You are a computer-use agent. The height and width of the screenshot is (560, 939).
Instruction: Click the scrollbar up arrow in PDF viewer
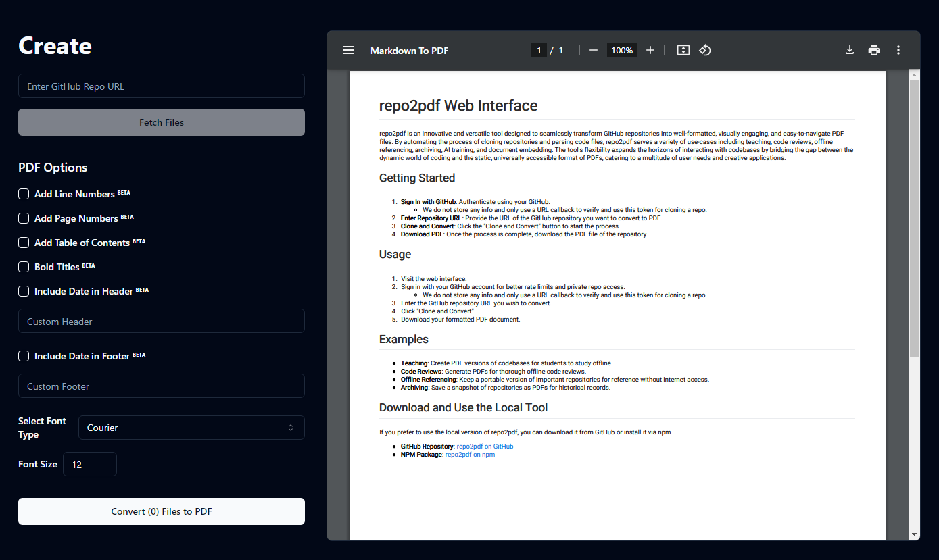(914, 75)
